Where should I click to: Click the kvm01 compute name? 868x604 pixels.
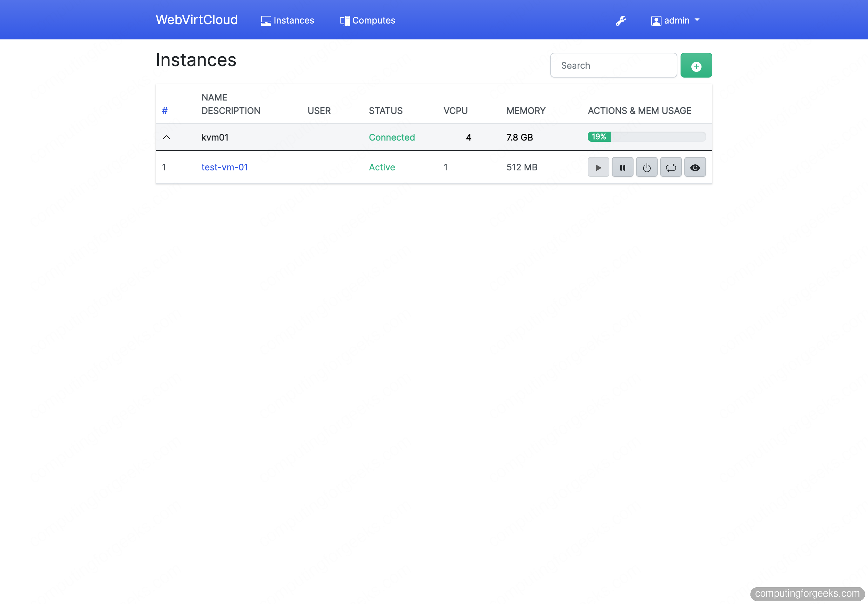(215, 137)
